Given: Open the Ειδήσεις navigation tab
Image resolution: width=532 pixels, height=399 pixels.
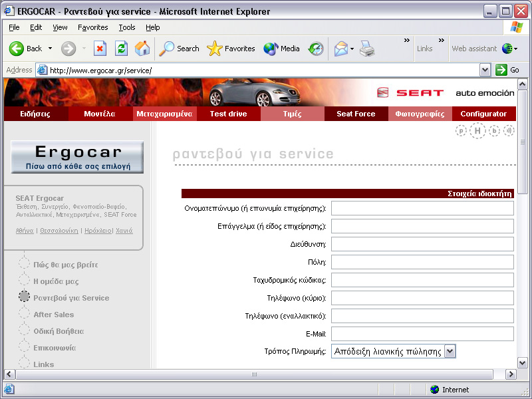Looking at the screenshot, I should (36, 114).
